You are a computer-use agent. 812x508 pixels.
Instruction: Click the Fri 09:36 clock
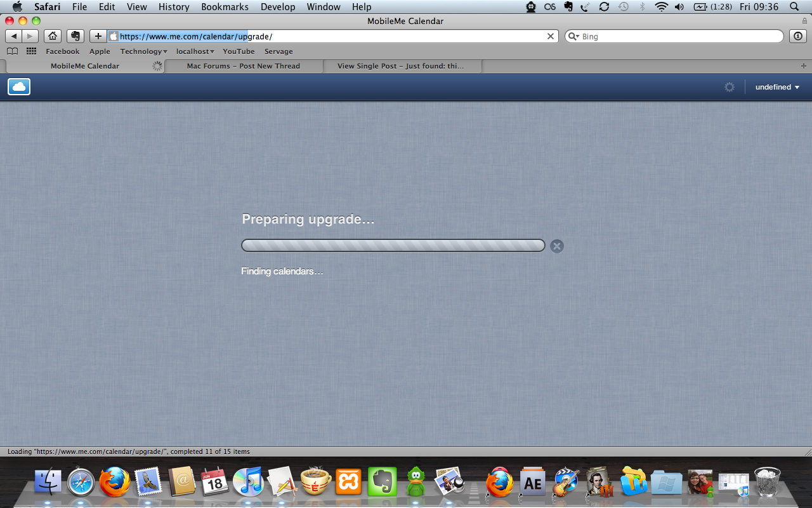[759, 7]
